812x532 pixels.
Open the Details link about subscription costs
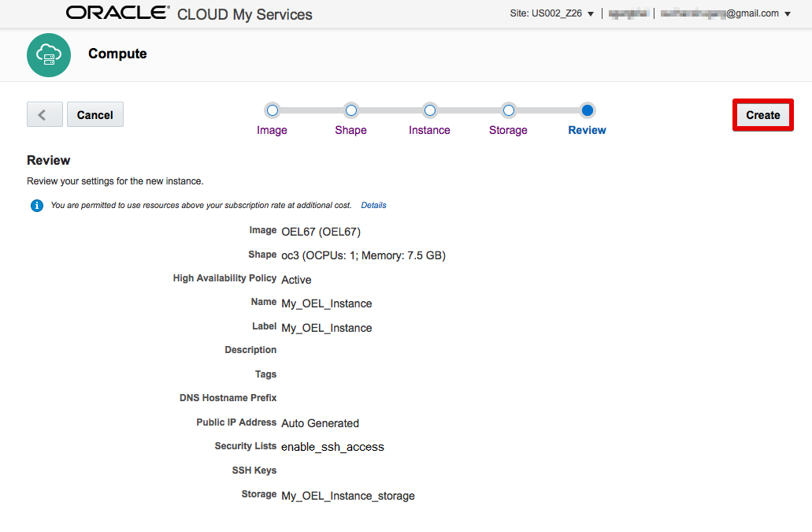[373, 205]
